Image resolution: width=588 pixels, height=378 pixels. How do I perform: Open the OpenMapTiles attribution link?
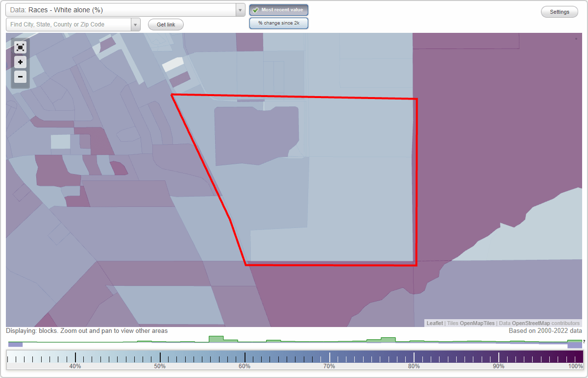(477, 323)
